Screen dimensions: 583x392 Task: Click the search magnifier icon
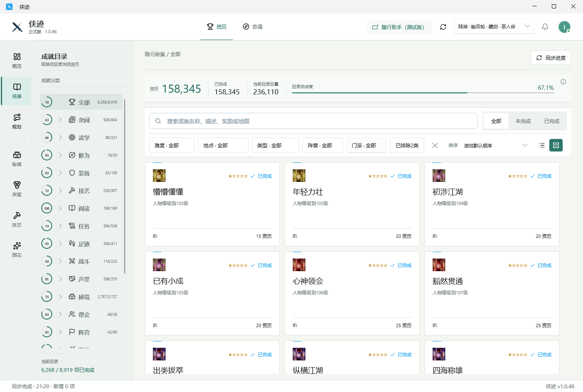click(158, 121)
